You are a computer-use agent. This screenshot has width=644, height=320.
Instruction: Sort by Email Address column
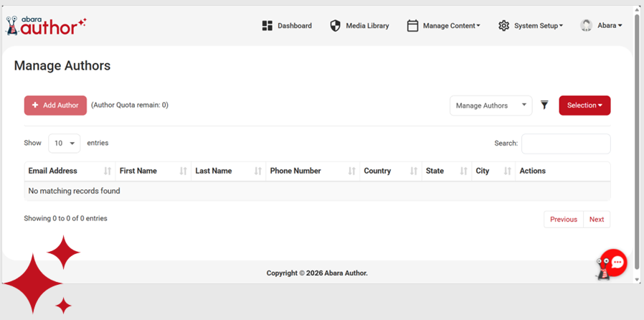point(69,171)
